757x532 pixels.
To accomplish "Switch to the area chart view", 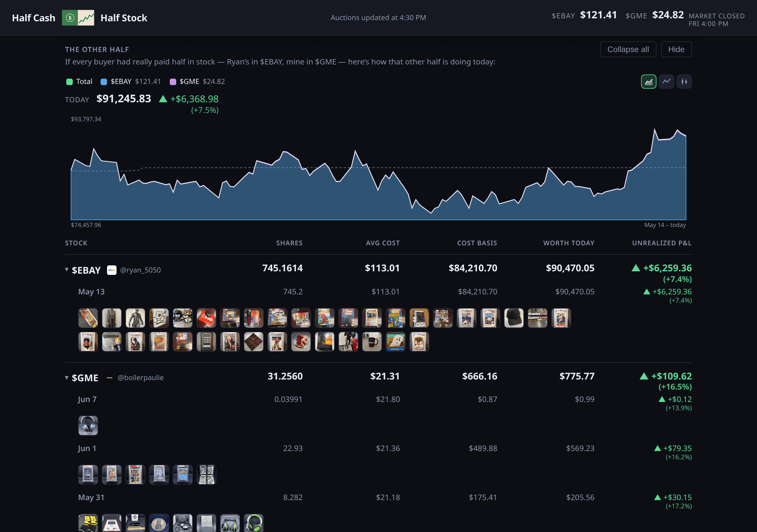I will pos(648,81).
